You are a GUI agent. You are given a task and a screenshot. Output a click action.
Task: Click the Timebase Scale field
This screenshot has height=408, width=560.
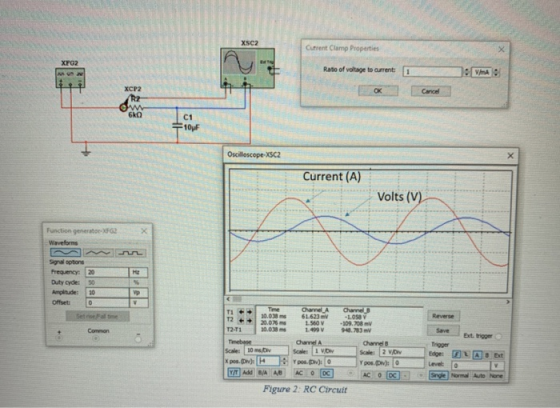(x=266, y=350)
